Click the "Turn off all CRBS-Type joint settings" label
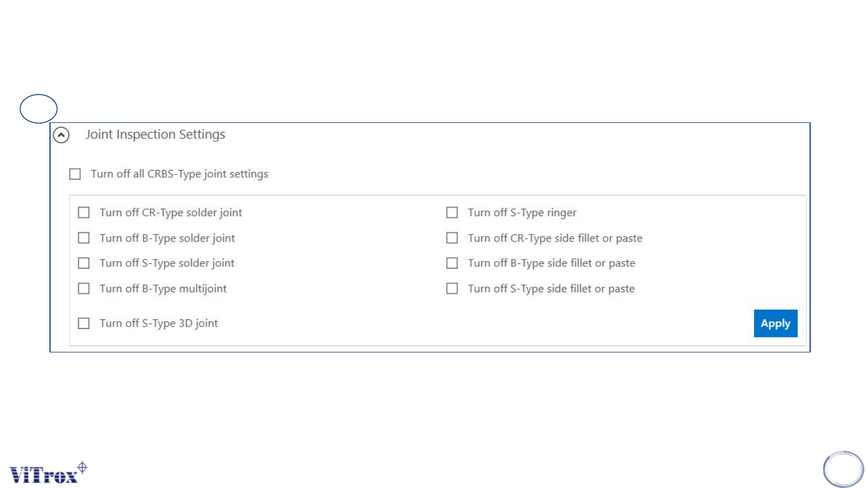The image size is (868, 488). (x=180, y=174)
